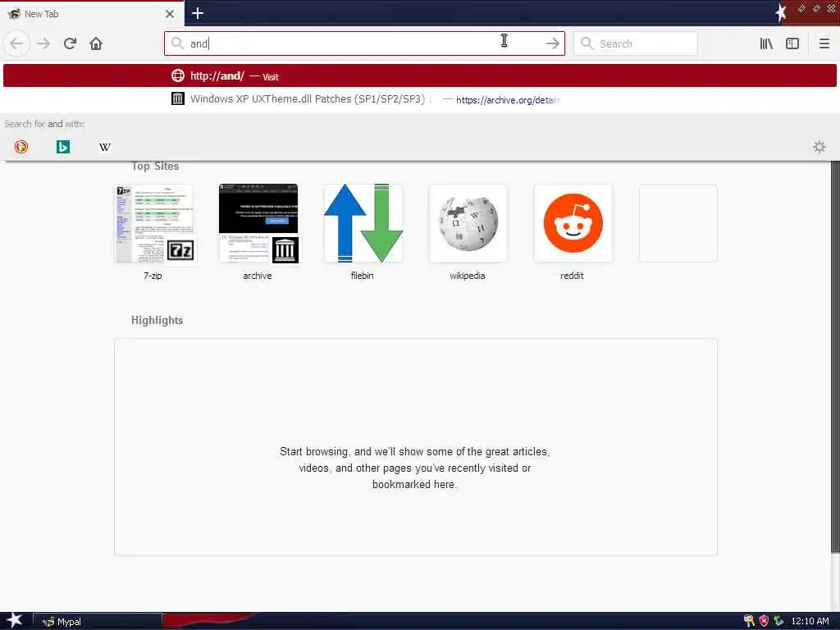Click the empty top site placeholder tile

pos(678,223)
